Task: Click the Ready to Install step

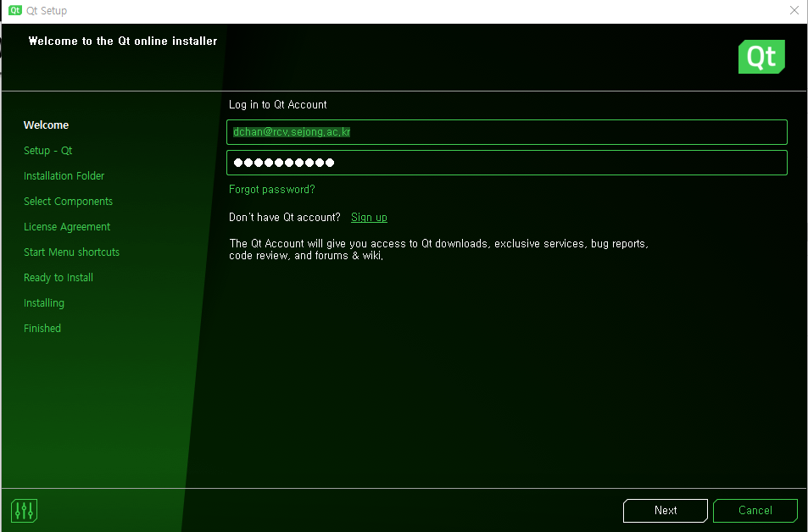Action: (x=59, y=278)
